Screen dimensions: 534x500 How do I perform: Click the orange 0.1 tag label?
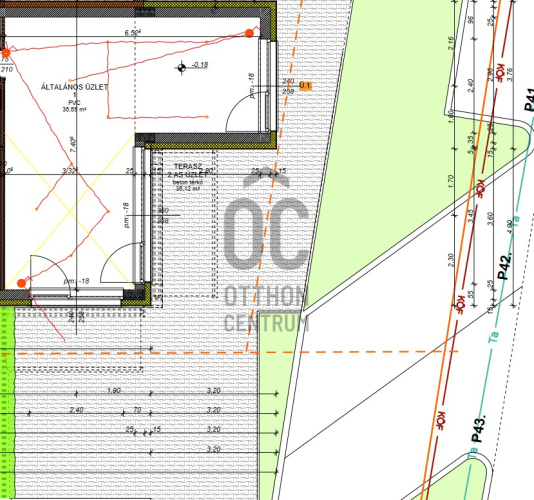pos(305,85)
